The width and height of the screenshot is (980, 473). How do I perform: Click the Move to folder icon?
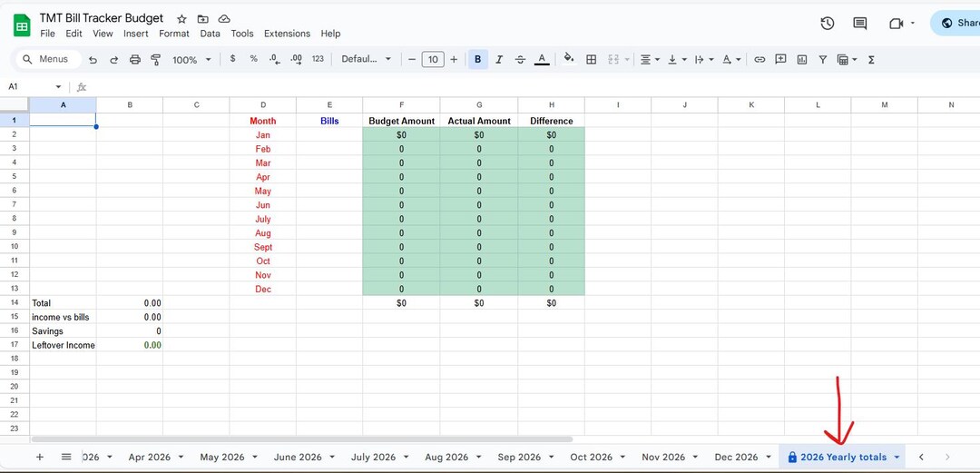coord(202,19)
